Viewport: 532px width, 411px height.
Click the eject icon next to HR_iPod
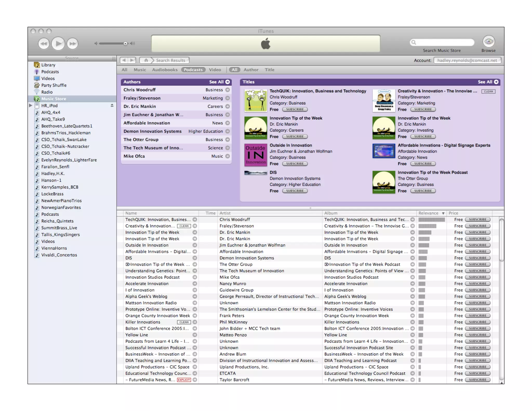(112, 105)
